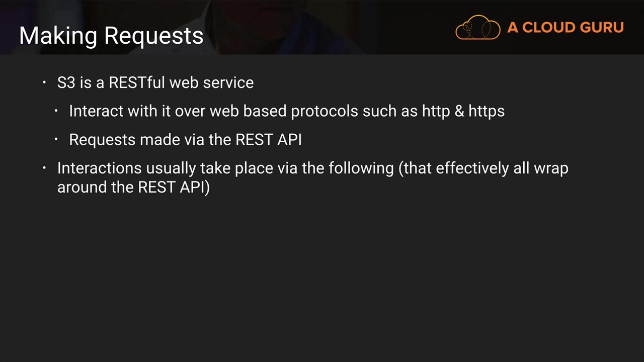Select the "S3 is a RESTful web service" line
This screenshot has height=362, width=644.
155,82
